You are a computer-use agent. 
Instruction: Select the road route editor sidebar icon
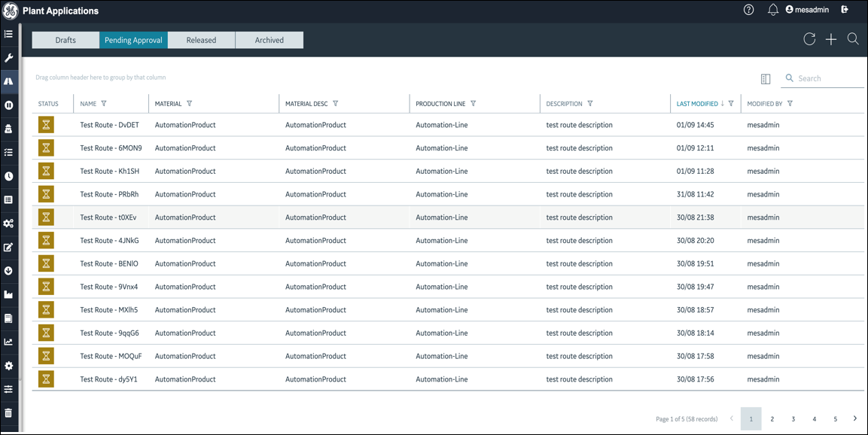click(8, 81)
